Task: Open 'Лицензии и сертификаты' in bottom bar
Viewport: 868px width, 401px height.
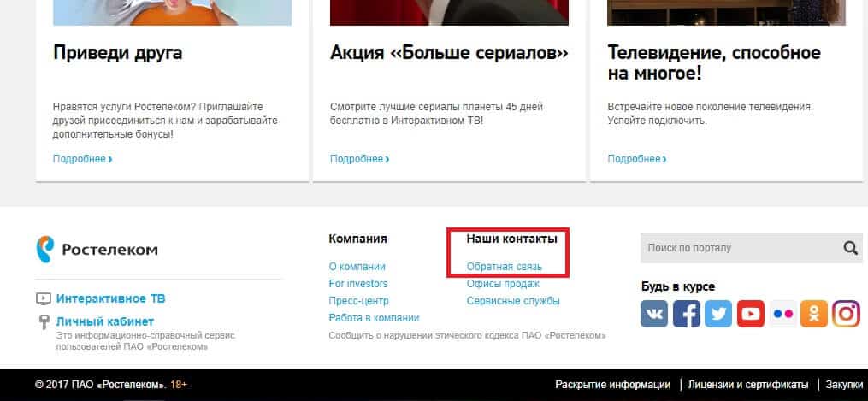Action: tap(749, 385)
